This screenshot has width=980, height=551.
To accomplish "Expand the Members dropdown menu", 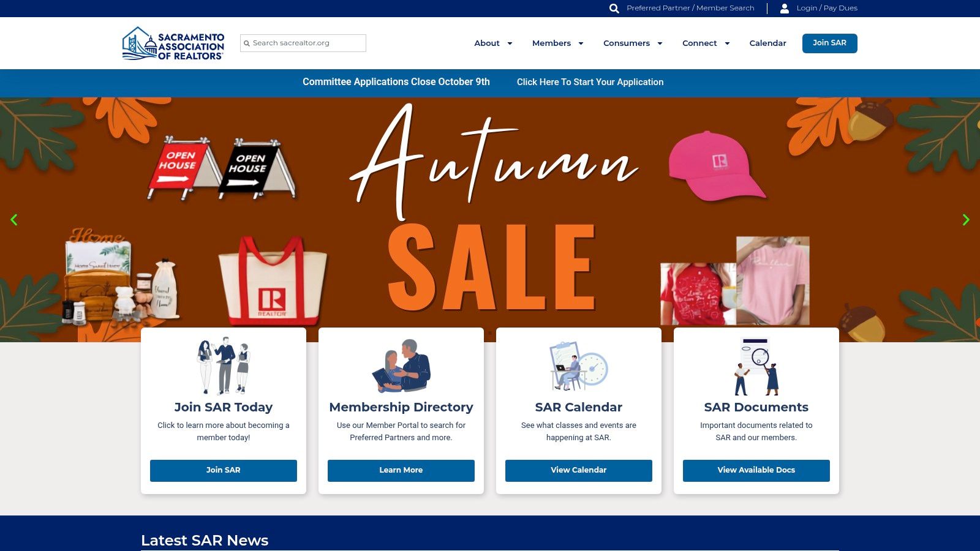I will (557, 43).
